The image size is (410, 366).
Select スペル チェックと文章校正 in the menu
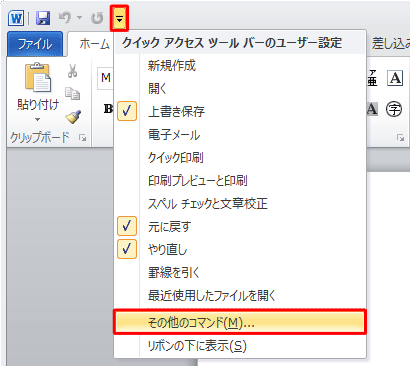point(240,203)
